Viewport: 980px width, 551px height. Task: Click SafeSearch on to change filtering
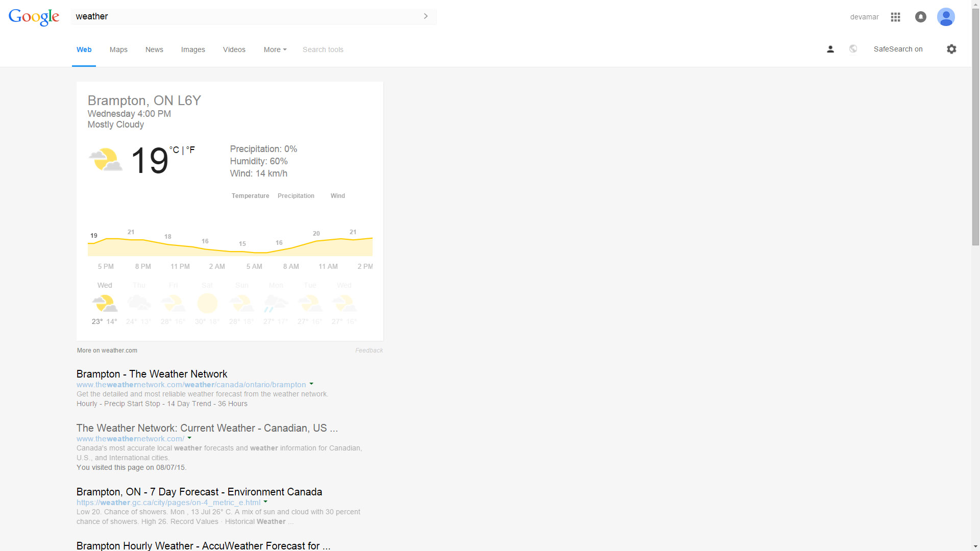tap(898, 49)
